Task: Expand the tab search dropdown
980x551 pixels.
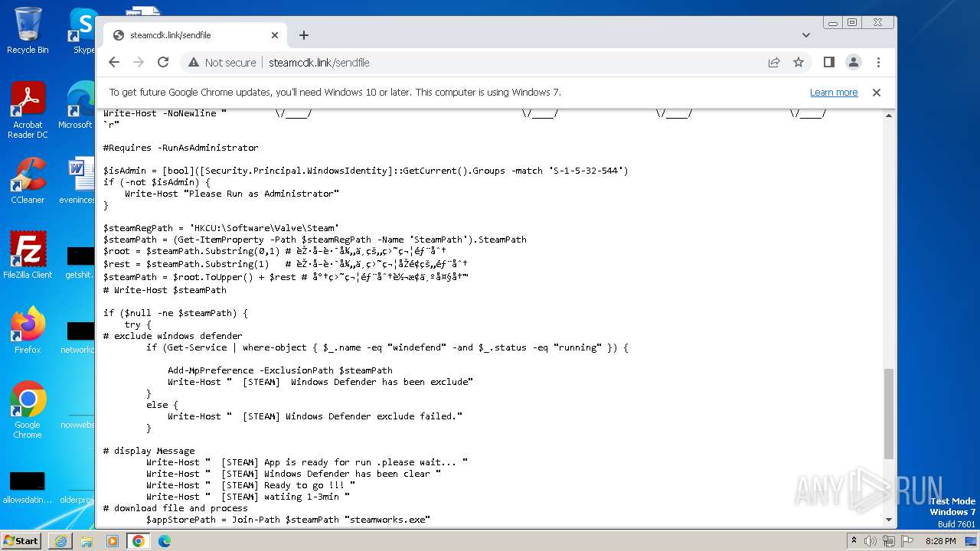Action: pyautogui.click(x=806, y=35)
